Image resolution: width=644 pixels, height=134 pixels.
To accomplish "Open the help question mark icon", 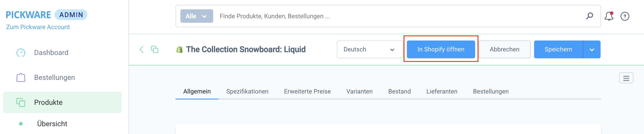I will [x=624, y=16].
